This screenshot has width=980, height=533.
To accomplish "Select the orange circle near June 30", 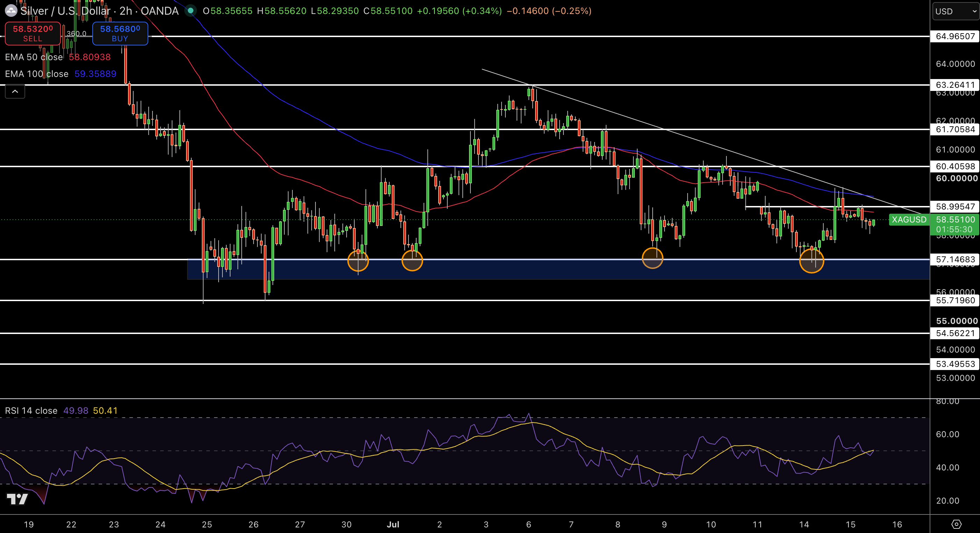I will click(x=358, y=261).
